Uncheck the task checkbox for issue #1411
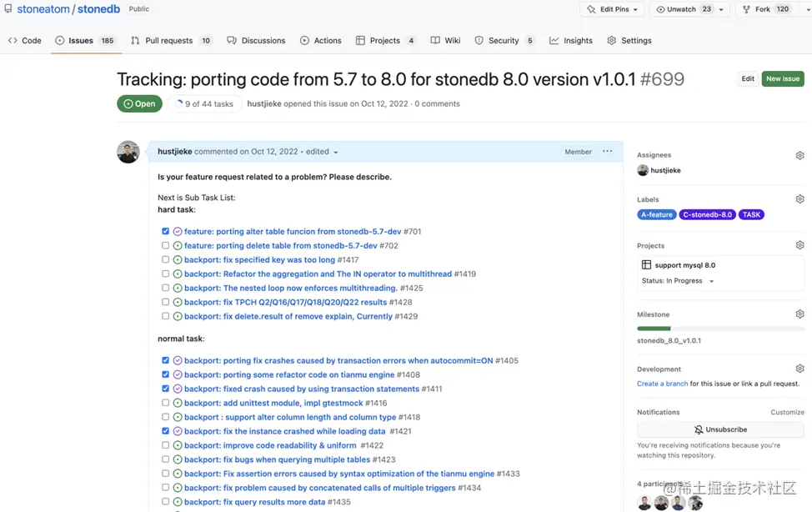 pyautogui.click(x=165, y=388)
